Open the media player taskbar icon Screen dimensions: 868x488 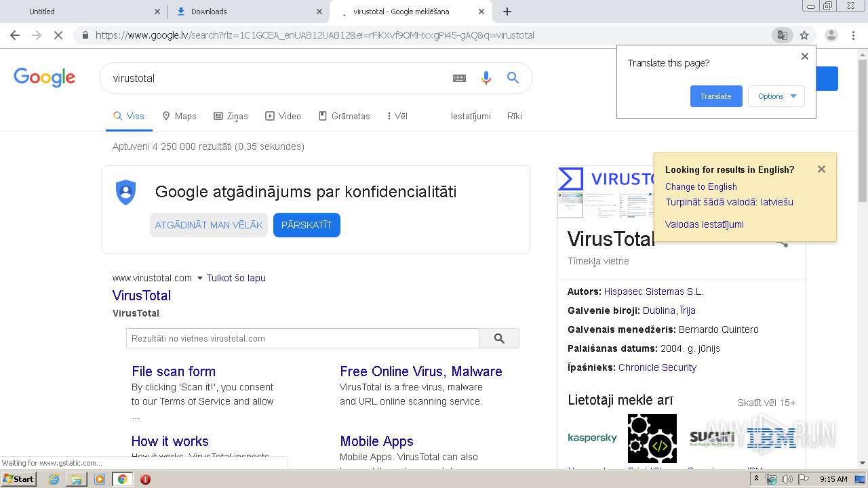click(100, 479)
